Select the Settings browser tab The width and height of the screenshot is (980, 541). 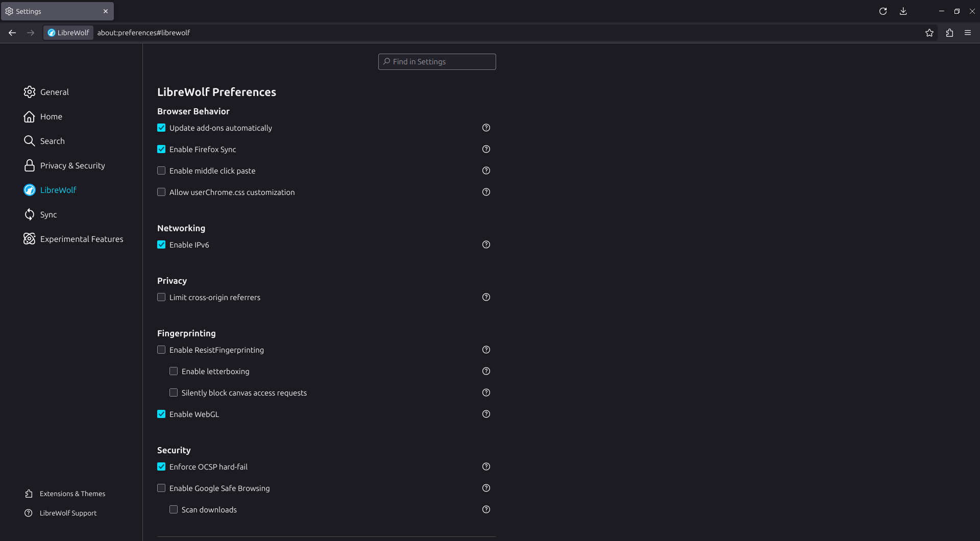tap(57, 11)
